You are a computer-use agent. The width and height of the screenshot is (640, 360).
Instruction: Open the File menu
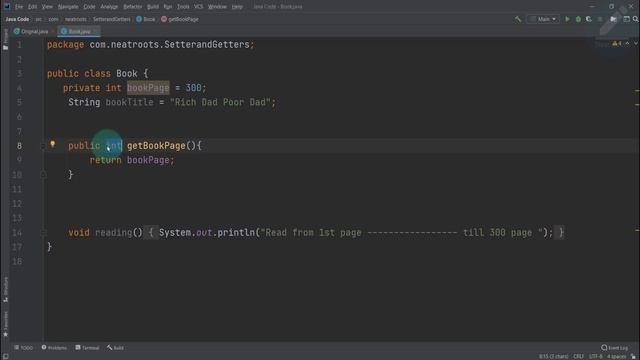(19, 7)
